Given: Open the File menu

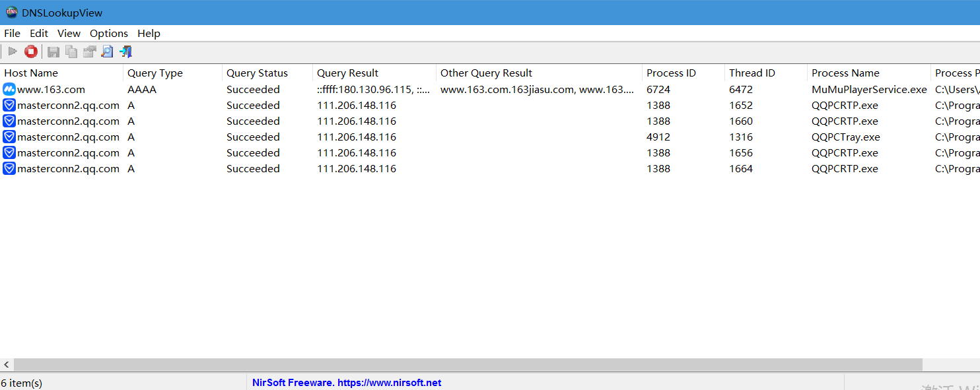Looking at the screenshot, I should (12, 33).
